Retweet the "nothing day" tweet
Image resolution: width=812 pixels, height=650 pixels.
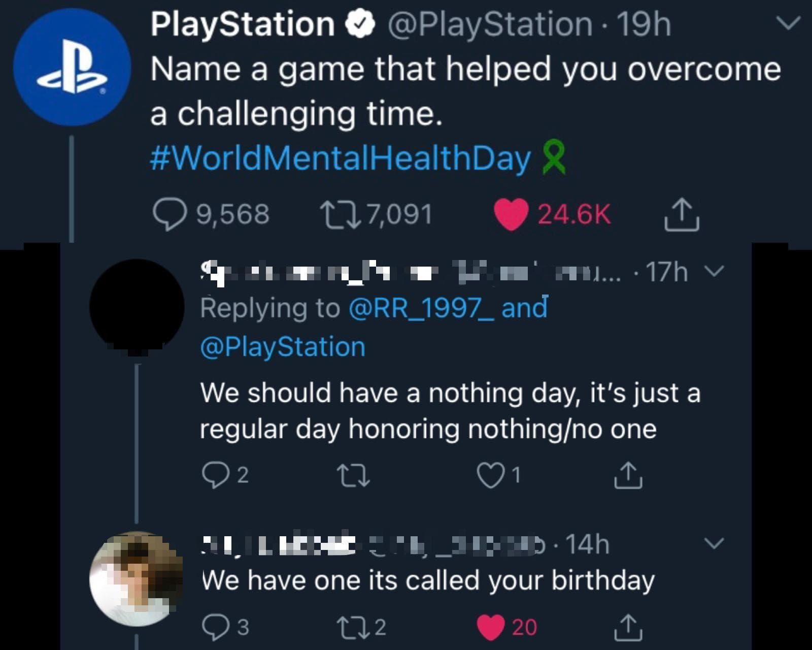[x=354, y=475]
